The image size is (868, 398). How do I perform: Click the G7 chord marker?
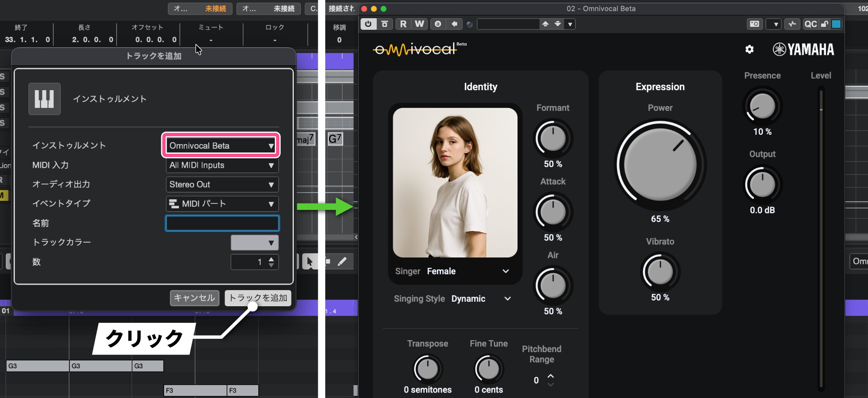pyautogui.click(x=335, y=139)
